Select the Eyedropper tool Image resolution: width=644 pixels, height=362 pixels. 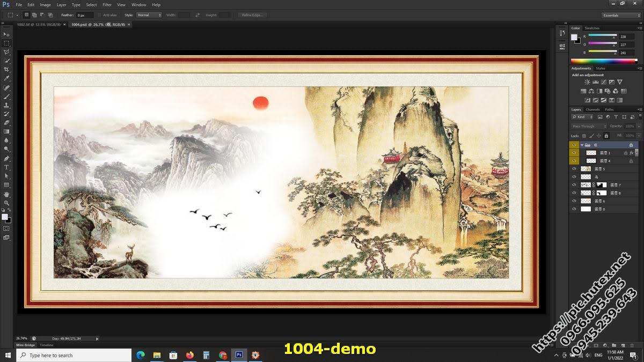(x=6, y=78)
